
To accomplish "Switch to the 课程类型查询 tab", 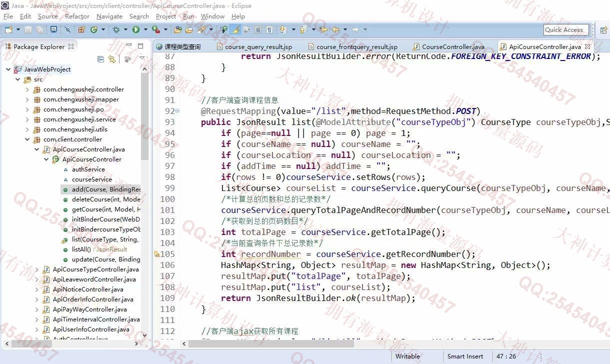I will pyautogui.click(x=178, y=46).
